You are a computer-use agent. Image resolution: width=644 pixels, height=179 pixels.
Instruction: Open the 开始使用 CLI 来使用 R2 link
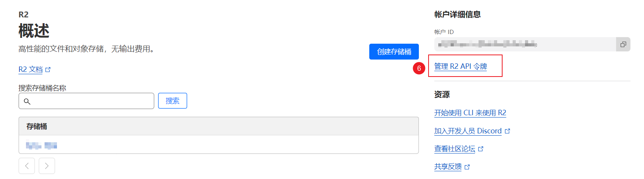470,113
